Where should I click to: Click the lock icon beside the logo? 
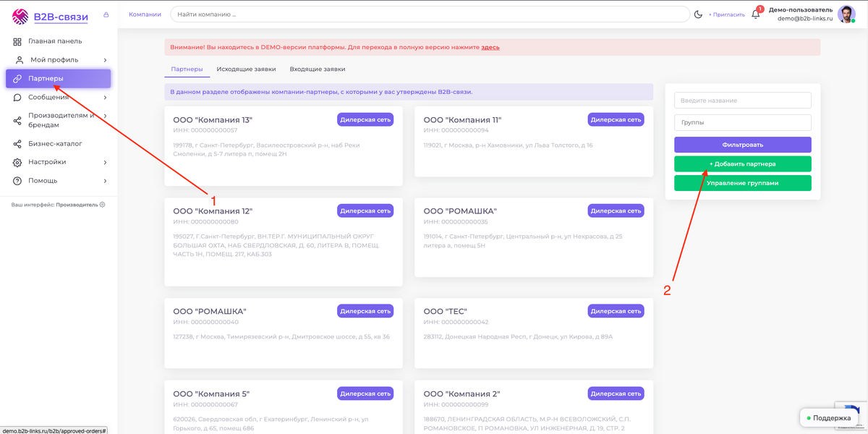pyautogui.click(x=106, y=14)
